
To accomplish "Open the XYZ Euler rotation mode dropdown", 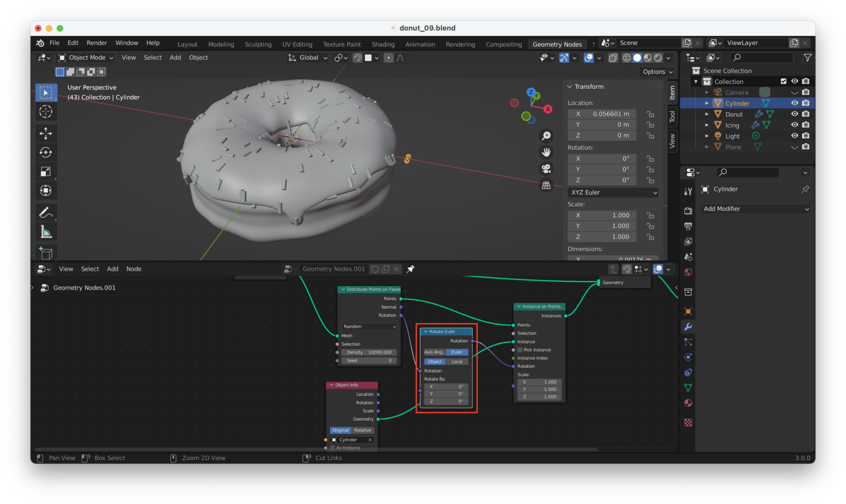I will (x=613, y=192).
